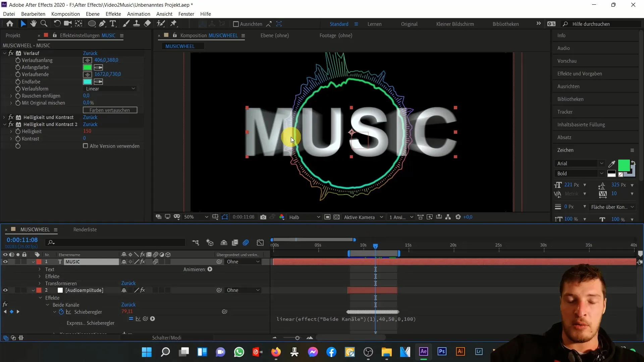Toggle visibility eye icon for Audioamplitude layer

pyautogui.click(x=6, y=290)
